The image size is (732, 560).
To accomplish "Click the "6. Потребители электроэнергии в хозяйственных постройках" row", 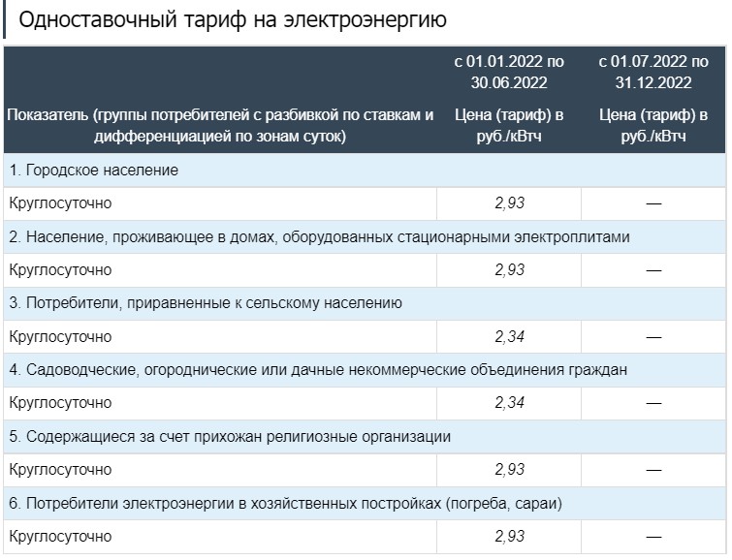I will point(286,504).
